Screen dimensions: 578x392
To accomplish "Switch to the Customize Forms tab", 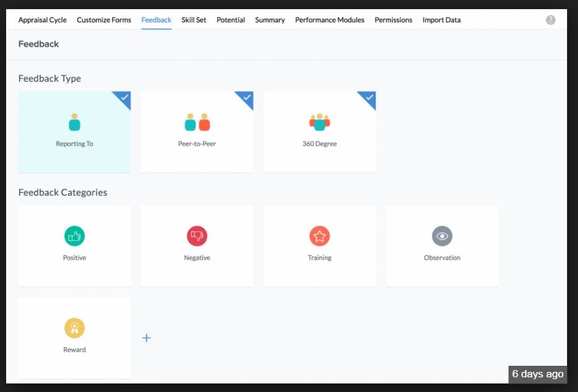I will pos(104,20).
